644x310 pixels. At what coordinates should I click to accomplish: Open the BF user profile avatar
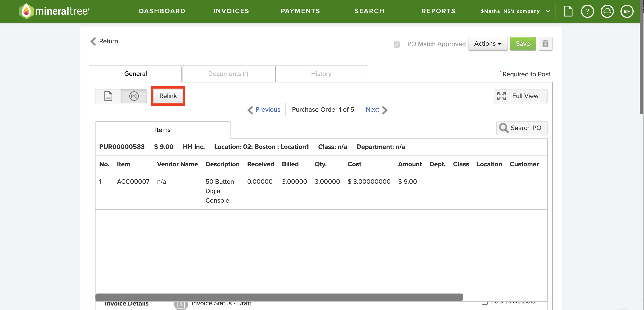pos(627,11)
